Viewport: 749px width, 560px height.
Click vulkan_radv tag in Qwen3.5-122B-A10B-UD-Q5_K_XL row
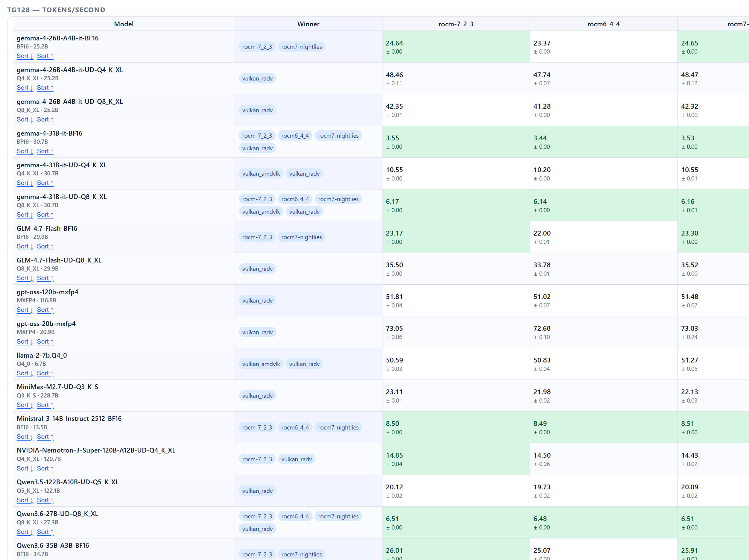coord(257,491)
